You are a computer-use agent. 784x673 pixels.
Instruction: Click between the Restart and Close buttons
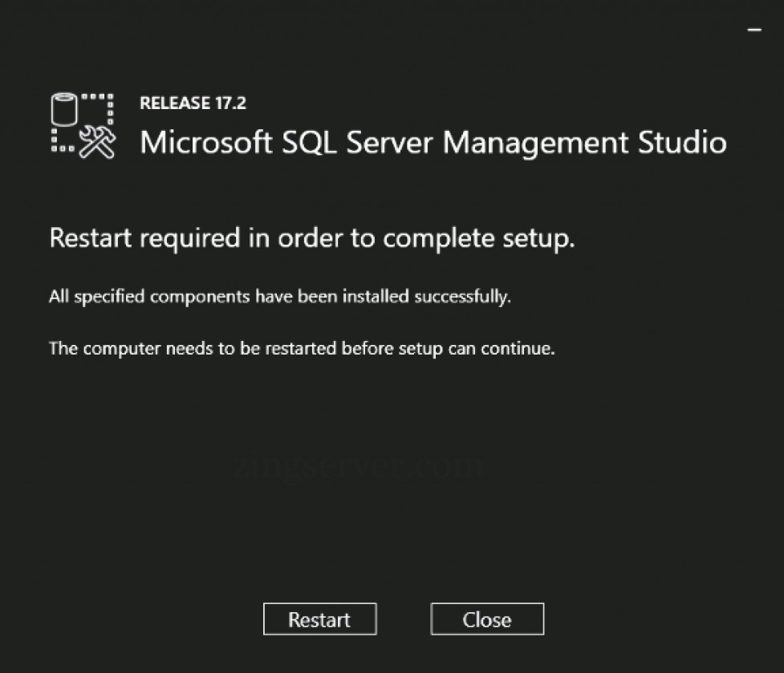404,618
